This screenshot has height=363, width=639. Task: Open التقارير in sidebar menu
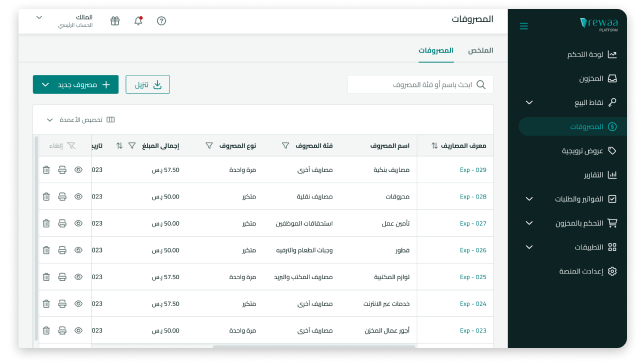[600, 175]
